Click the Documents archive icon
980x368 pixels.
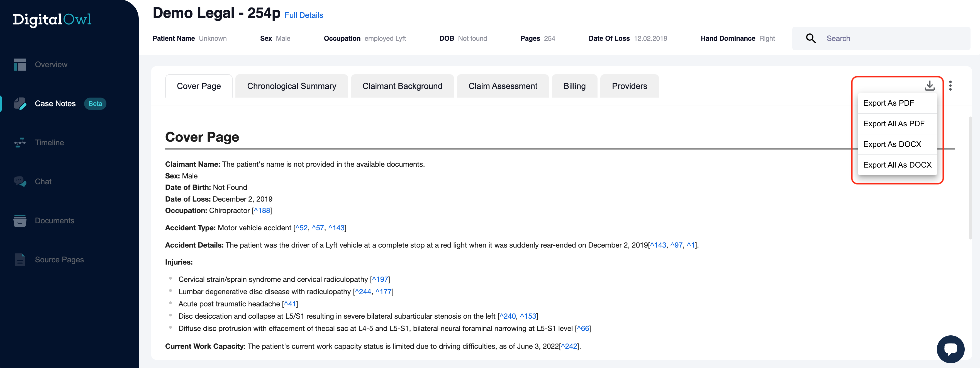pos(20,221)
